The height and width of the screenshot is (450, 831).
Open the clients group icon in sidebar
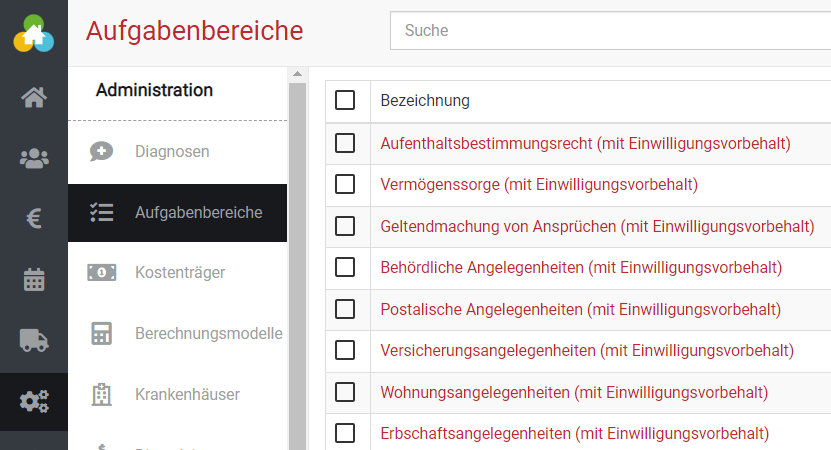[34, 158]
